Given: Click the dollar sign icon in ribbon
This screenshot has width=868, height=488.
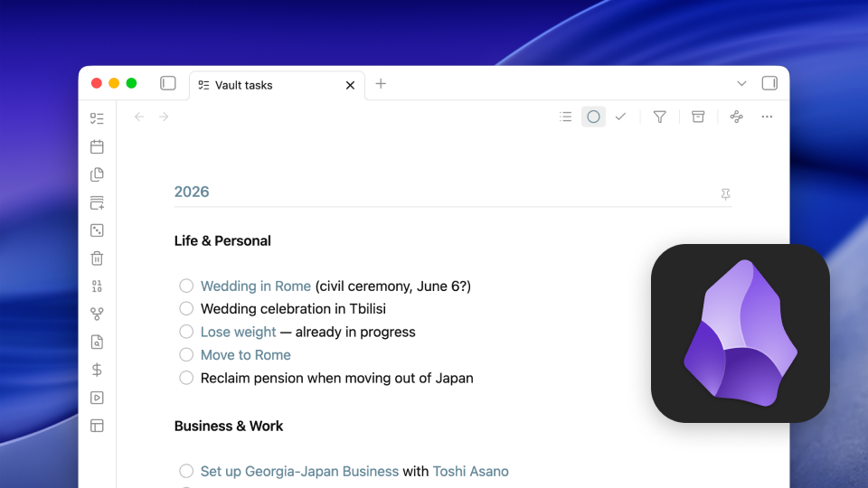Looking at the screenshot, I should click(x=97, y=370).
